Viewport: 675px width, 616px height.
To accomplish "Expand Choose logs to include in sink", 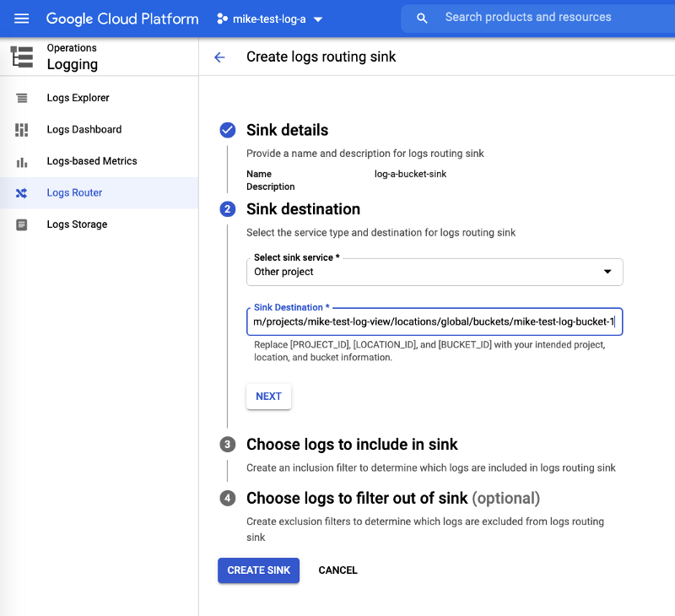I will (352, 444).
